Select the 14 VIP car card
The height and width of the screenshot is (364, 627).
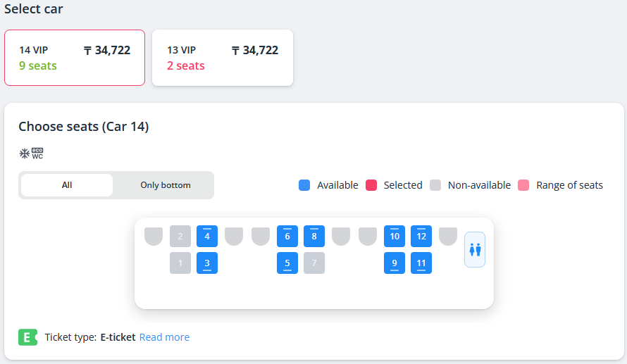point(75,58)
